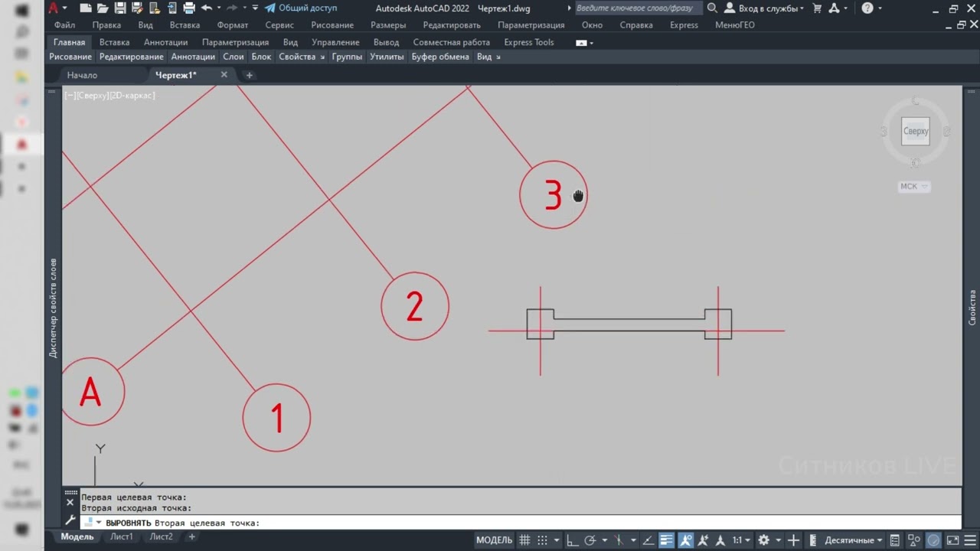Click the Save As icon

(137, 8)
